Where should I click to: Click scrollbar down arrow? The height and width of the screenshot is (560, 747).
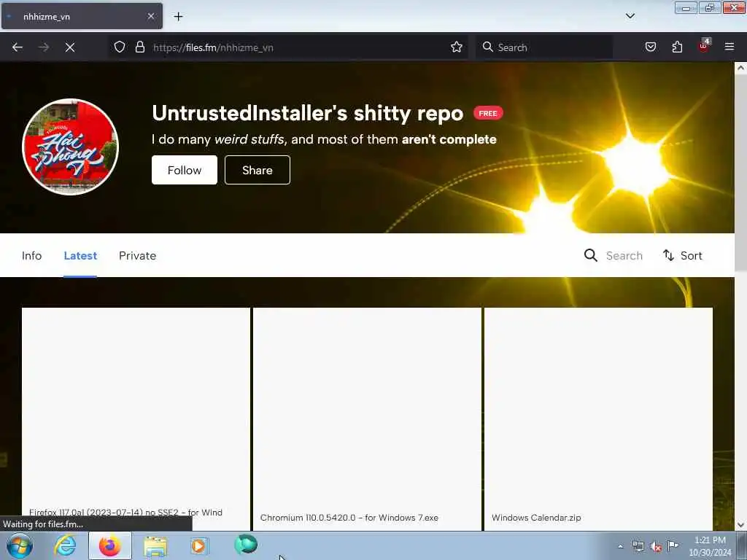740,525
